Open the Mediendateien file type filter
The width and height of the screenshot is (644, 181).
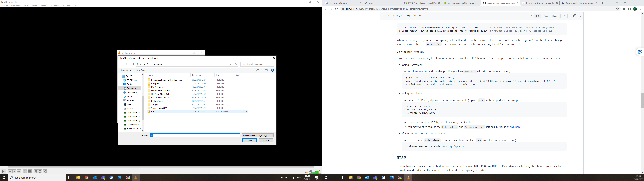(x=258, y=136)
